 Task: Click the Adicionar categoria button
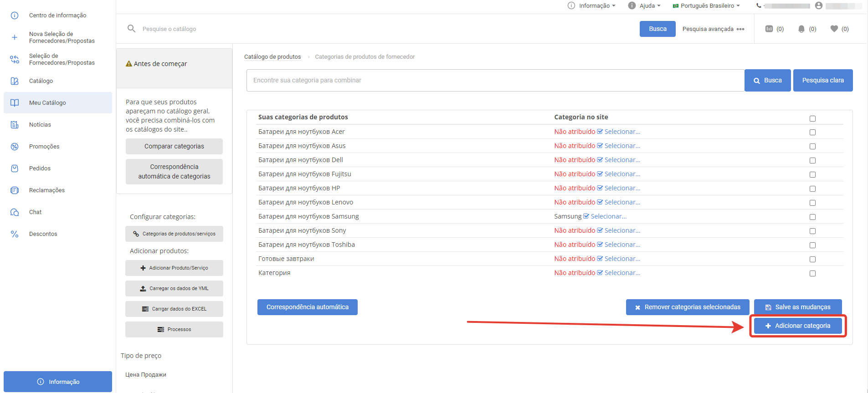pos(797,326)
